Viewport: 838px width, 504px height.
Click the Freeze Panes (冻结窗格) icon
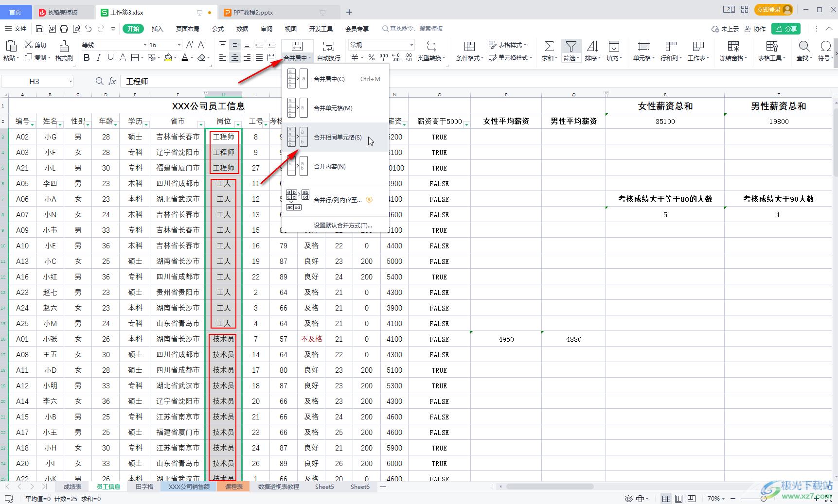733,46
